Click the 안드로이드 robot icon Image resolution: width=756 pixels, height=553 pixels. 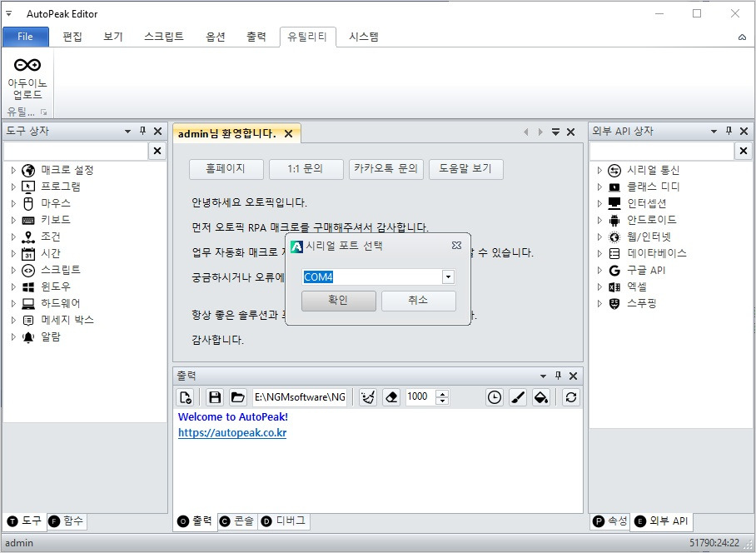pos(614,221)
